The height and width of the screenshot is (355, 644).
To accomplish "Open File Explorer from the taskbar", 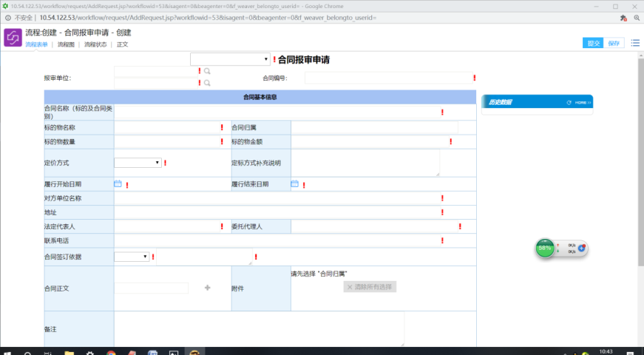I will [69, 353].
